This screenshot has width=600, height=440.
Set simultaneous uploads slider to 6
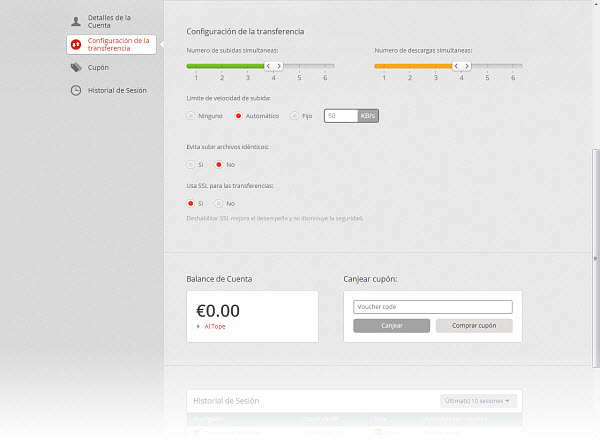(x=325, y=66)
